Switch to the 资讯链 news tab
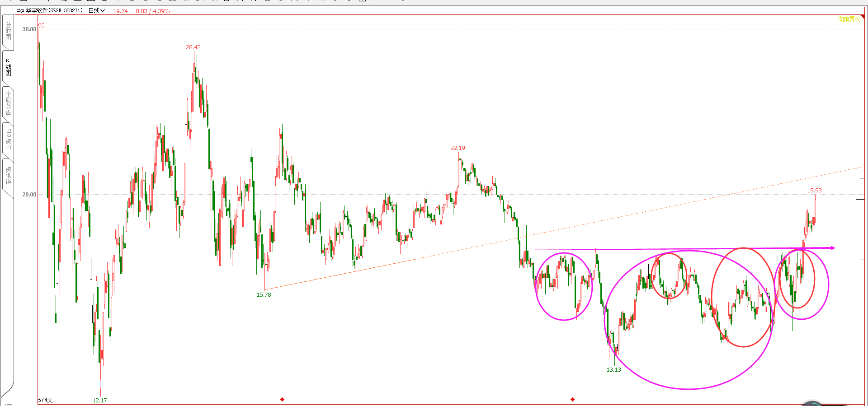This screenshot has width=868, height=406. (8, 176)
